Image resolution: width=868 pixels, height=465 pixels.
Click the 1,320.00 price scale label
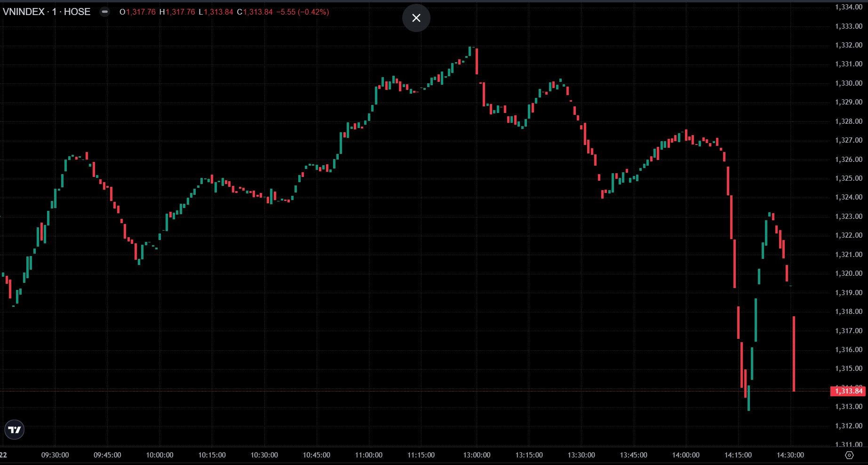(x=848, y=273)
